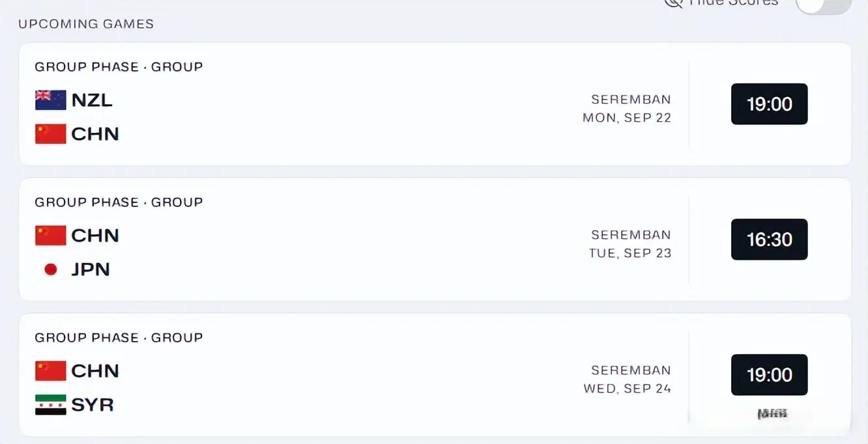Screen dimensions: 868x444
Task: Click China flag in Japan game
Action: [50, 235]
